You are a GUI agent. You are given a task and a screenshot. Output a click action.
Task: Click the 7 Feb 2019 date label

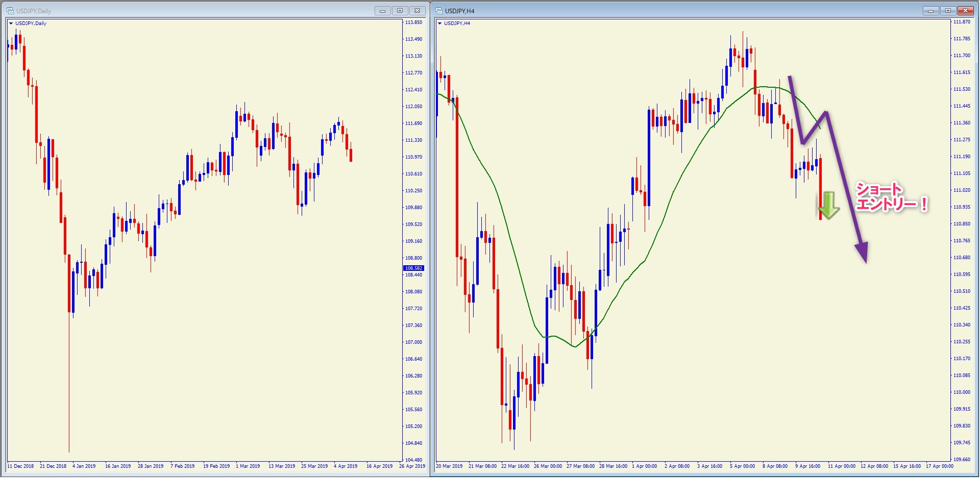click(183, 466)
